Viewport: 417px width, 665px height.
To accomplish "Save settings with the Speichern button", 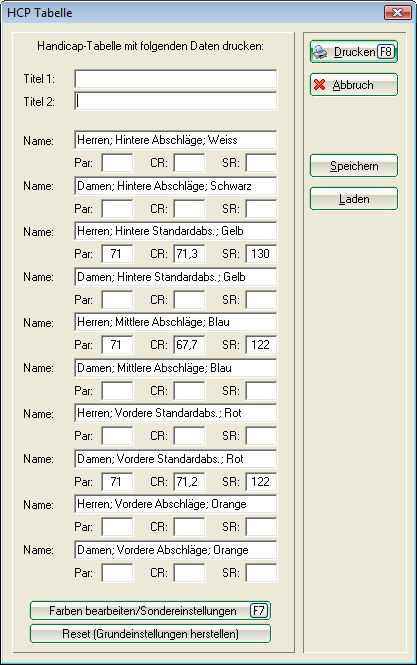I will click(x=354, y=166).
